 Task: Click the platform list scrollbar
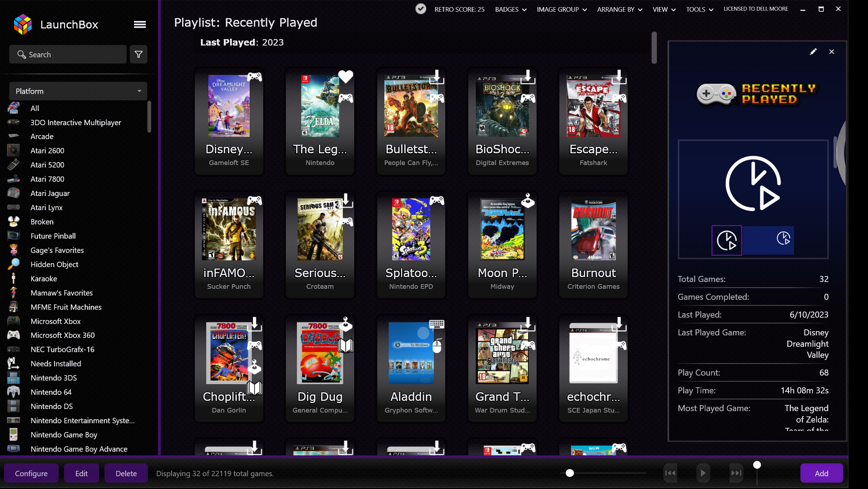coord(149,117)
